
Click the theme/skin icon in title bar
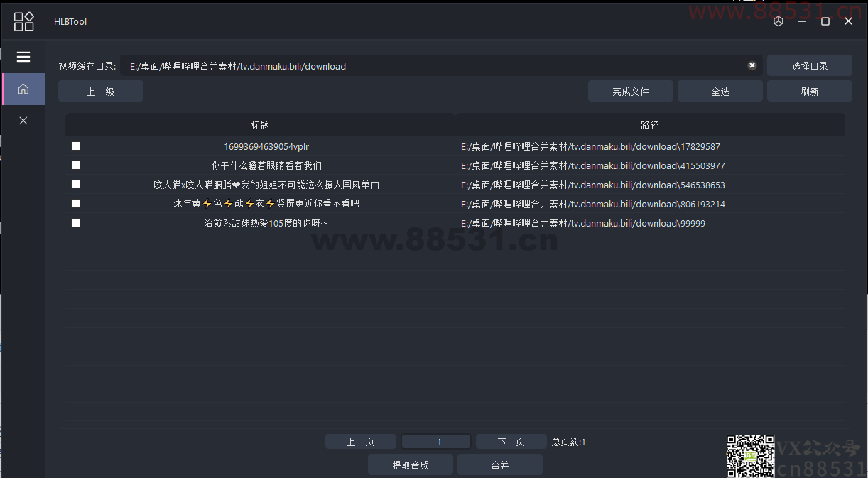point(779,21)
